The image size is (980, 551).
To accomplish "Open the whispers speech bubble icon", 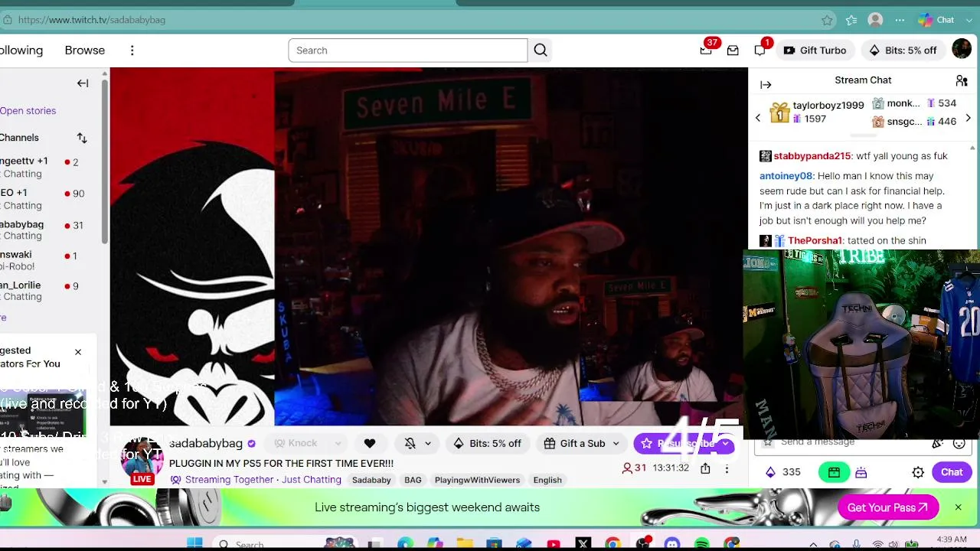I will pyautogui.click(x=759, y=51).
